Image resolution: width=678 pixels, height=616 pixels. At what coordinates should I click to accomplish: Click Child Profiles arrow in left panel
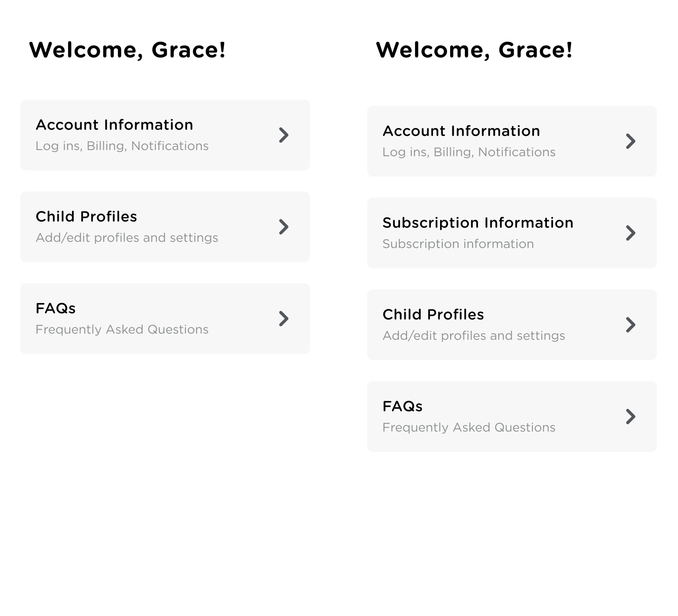point(284,227)
